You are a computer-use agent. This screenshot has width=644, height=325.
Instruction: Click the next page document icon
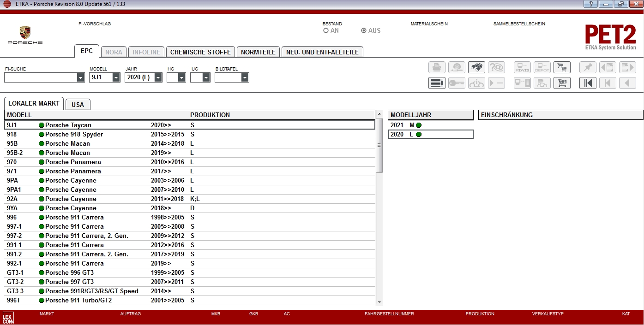pyautogui.click(x=627, y=67)
